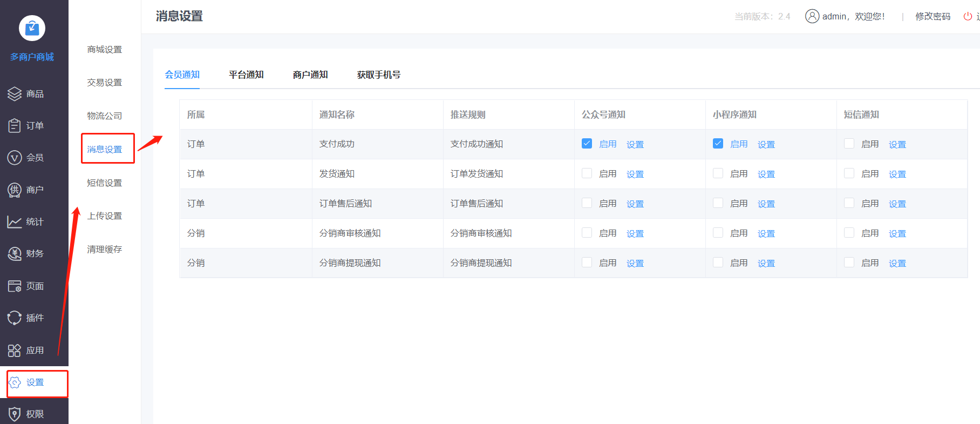Open 短信通知 设置 for 订单售后通知
Image resolution: width=980 pixels, height=424 pixels.
[x=897, y=204]
